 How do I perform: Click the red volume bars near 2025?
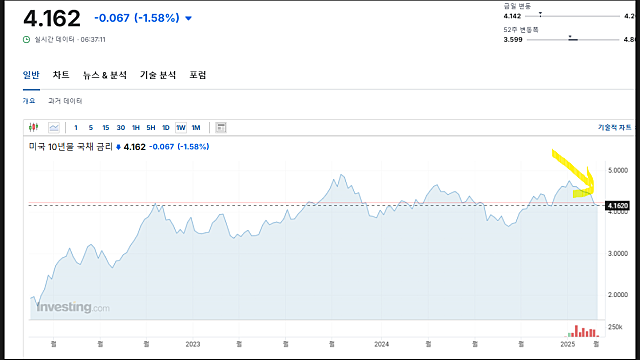click(x=584, y=331)
